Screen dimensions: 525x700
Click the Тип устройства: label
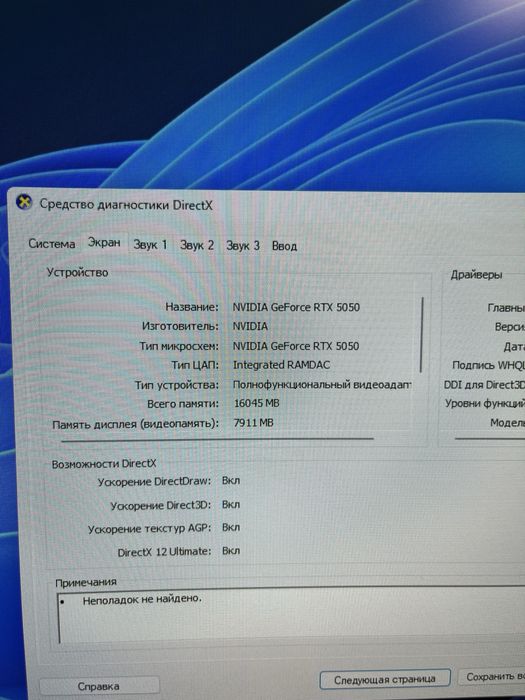coord(177,385)
